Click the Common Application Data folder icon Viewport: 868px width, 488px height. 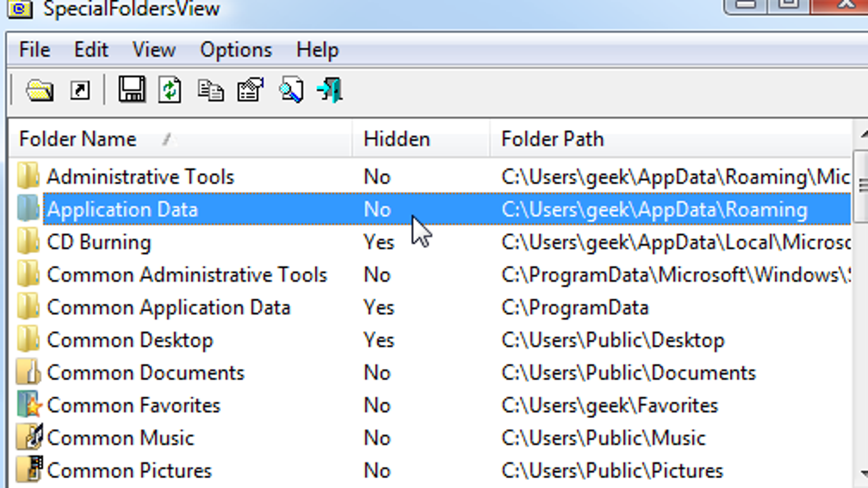click(x=28, y=307)
